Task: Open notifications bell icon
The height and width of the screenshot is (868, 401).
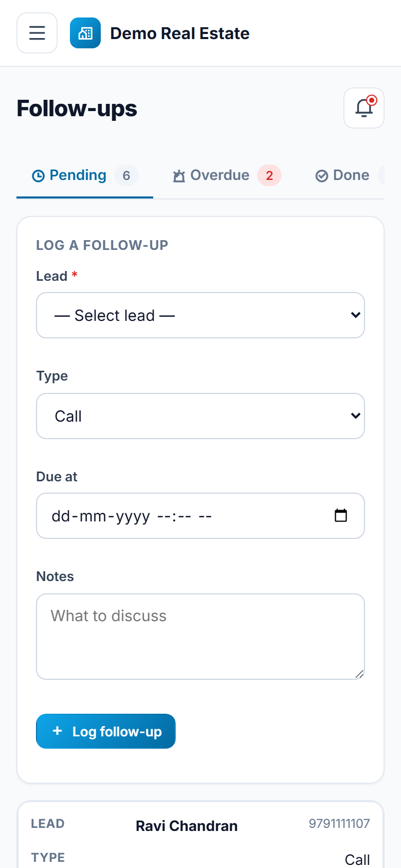Action: [364, 108]
